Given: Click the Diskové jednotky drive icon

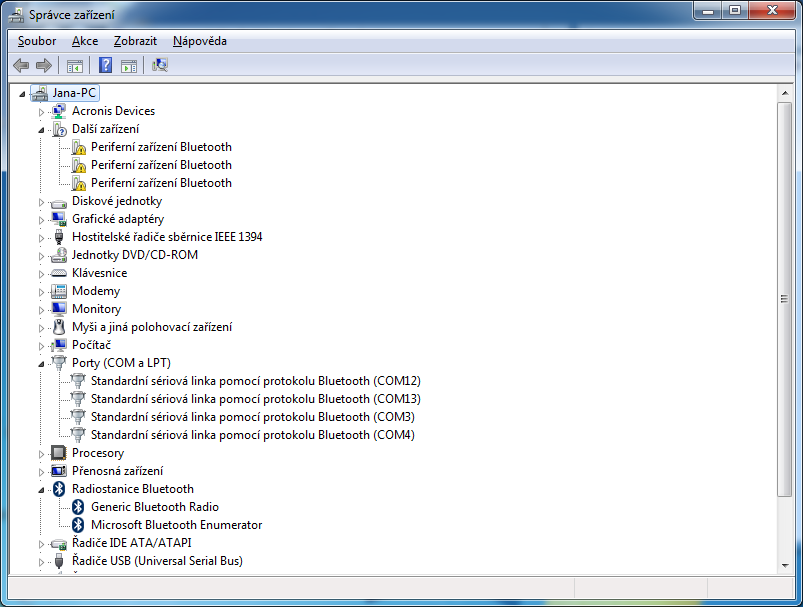Looking at the screenshot, I should coord(59,202).
